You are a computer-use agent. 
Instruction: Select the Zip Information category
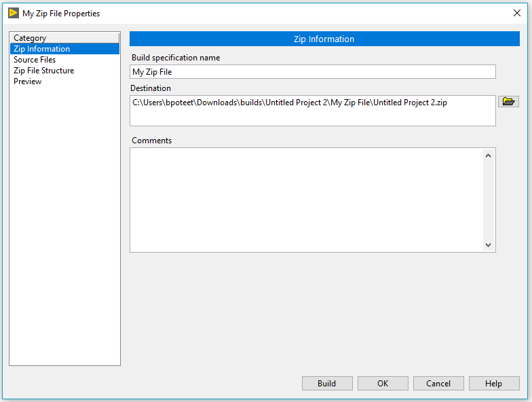point(41,49)
